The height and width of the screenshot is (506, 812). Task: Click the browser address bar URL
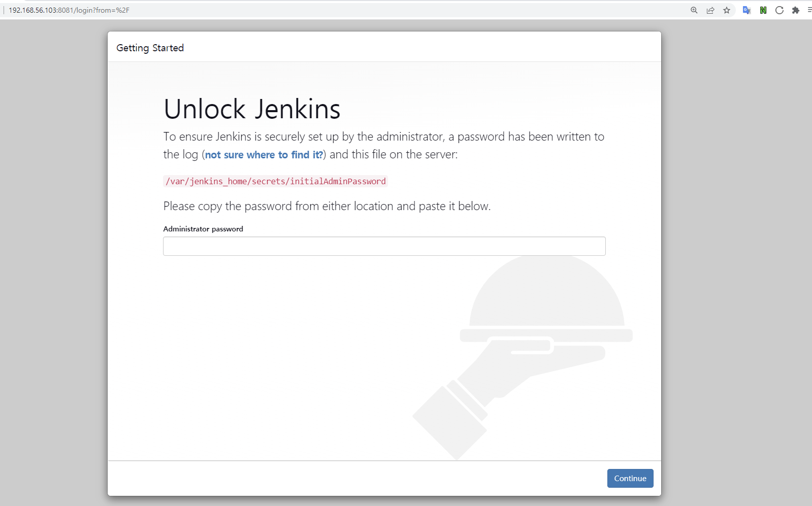point(69,10)
